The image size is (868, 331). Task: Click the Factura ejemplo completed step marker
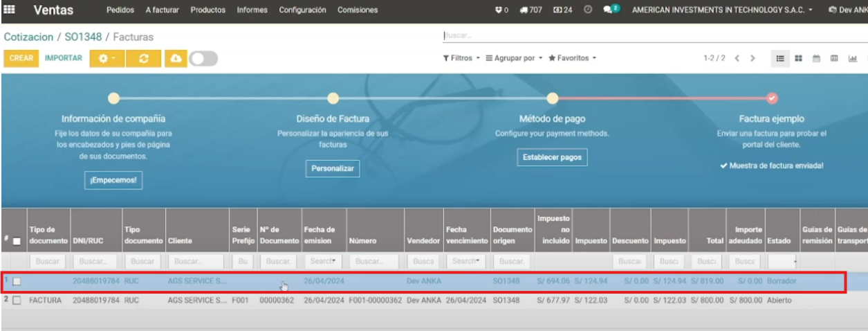pos(772,98)
